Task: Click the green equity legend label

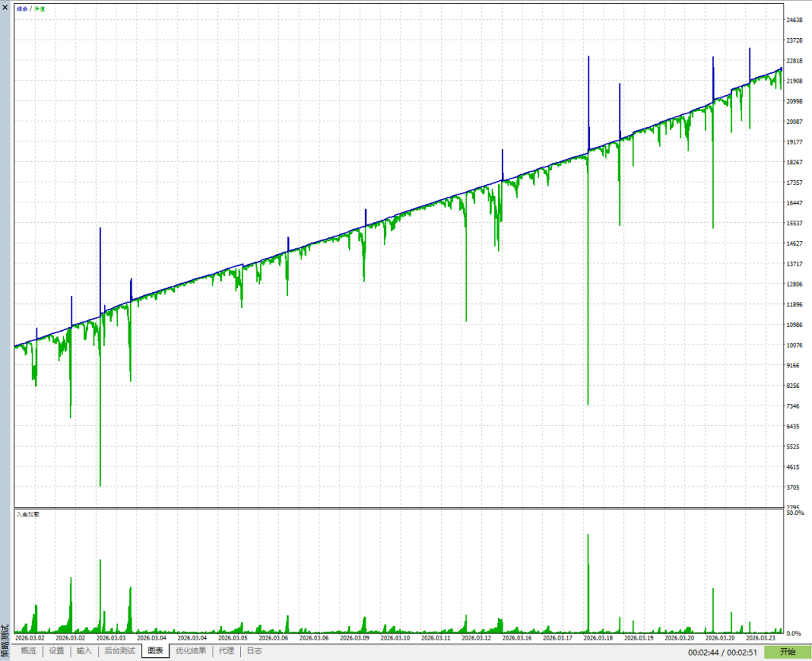Action: click(x=40, y=9)
